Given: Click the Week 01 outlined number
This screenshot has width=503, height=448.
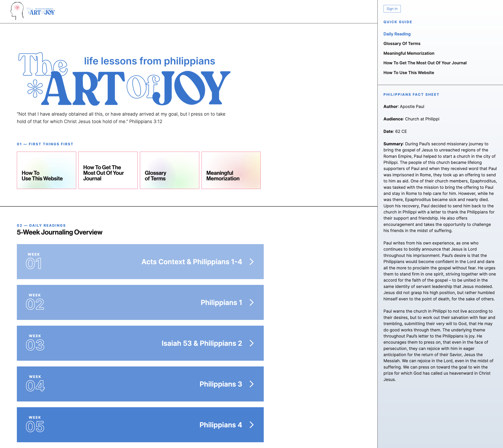Looking at the screenshot, I should click(x=34, y=264).
